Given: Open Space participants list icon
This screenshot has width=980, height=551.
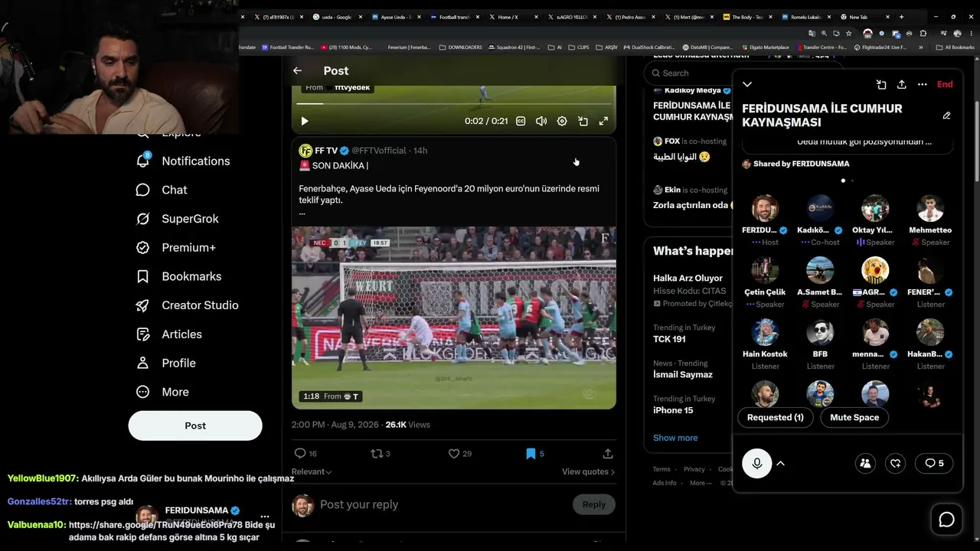Looking at the screenshot, I should [x=865, y=463].
